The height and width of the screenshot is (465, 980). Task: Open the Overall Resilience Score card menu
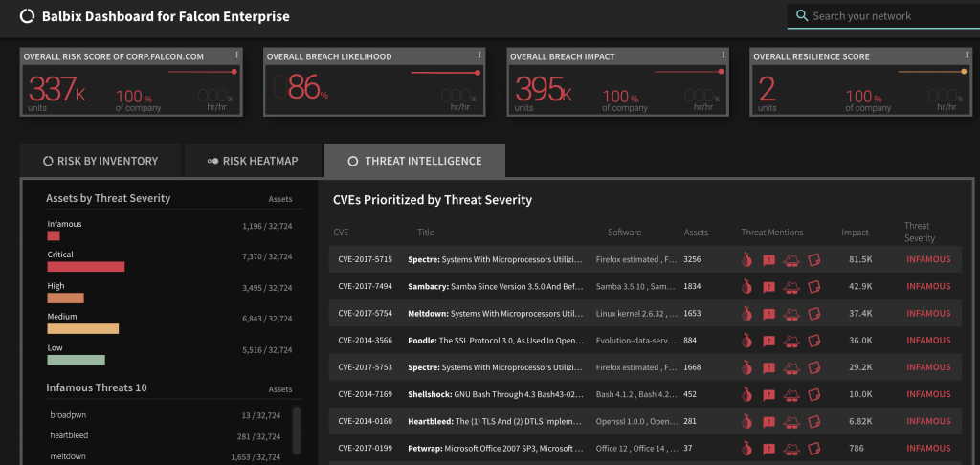(x=967, y=55)
